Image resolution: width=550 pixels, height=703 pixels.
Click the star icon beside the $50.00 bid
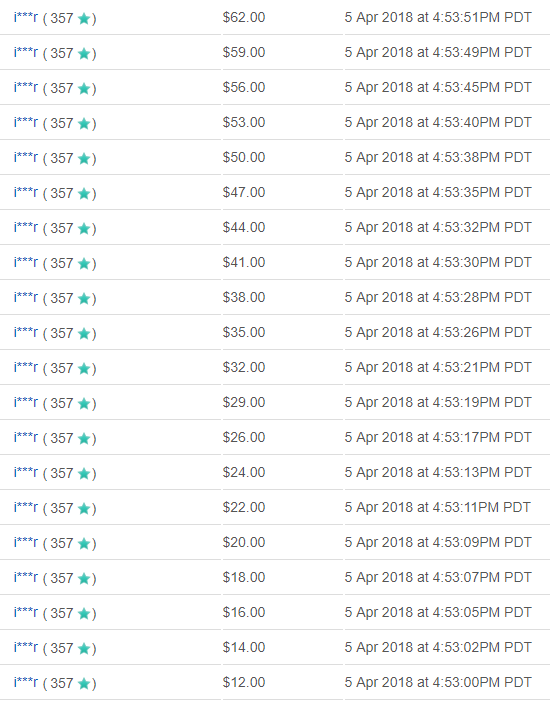tap(84, 158)
